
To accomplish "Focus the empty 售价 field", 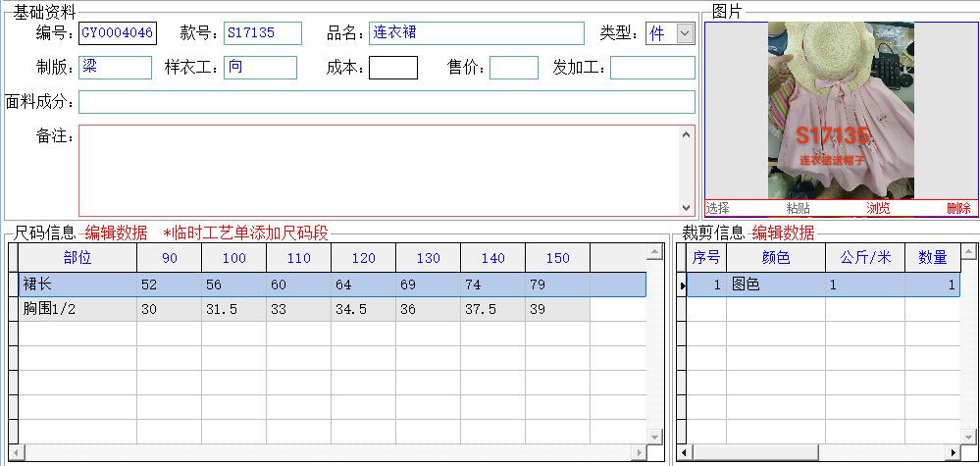I will click(x=514, y=68).
